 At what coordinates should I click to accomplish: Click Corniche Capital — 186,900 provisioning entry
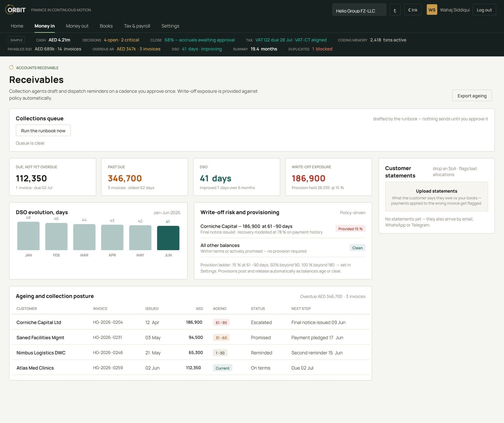coord(283,229)
